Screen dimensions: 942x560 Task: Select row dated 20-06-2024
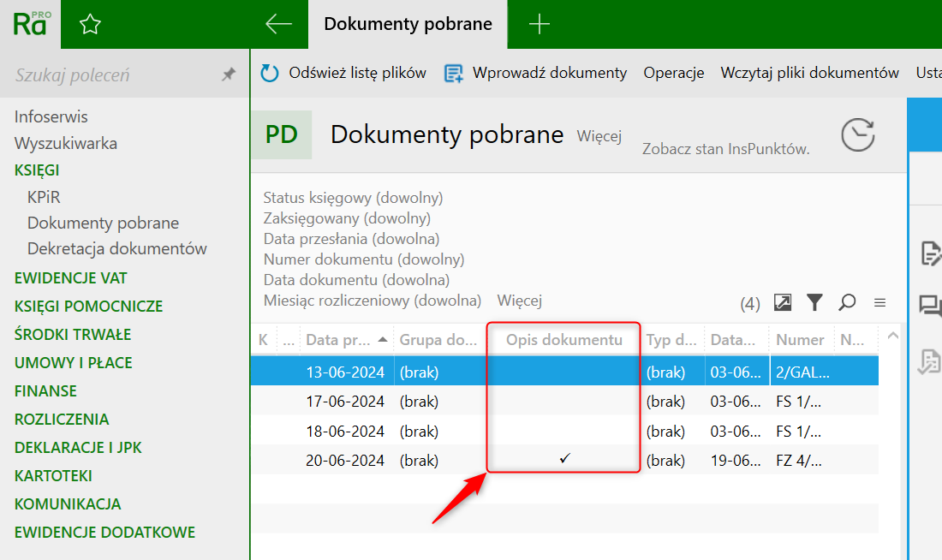click(564, 460)
